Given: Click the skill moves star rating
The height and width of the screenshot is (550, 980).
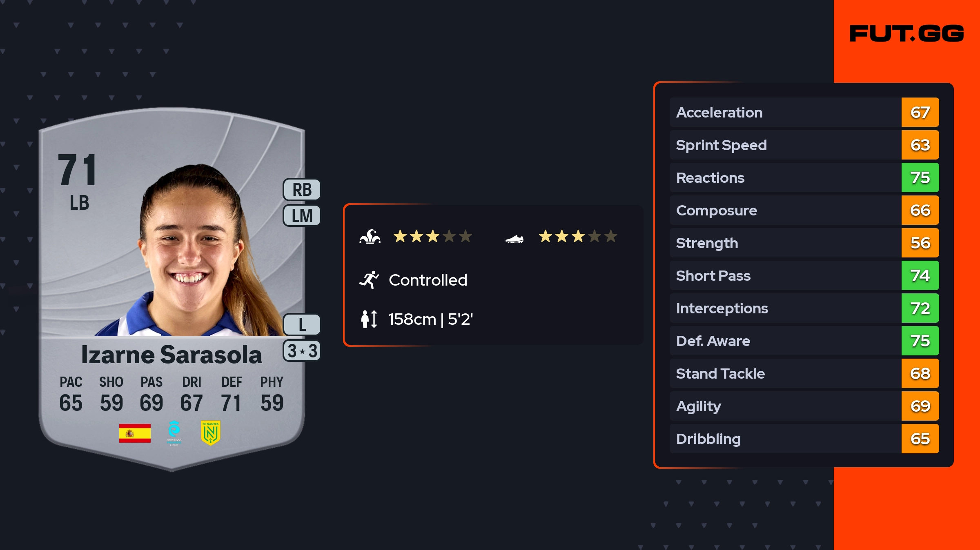Looking at the screenshot, I should (432, 236).
